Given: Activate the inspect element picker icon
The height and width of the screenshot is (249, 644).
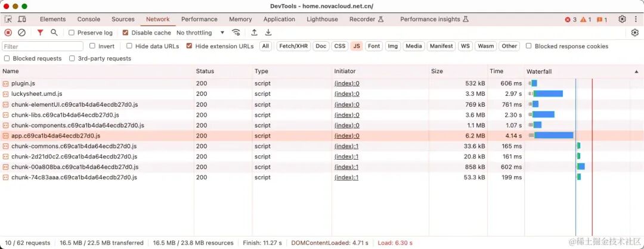Looking at the screenshot, I should point(8,19).
